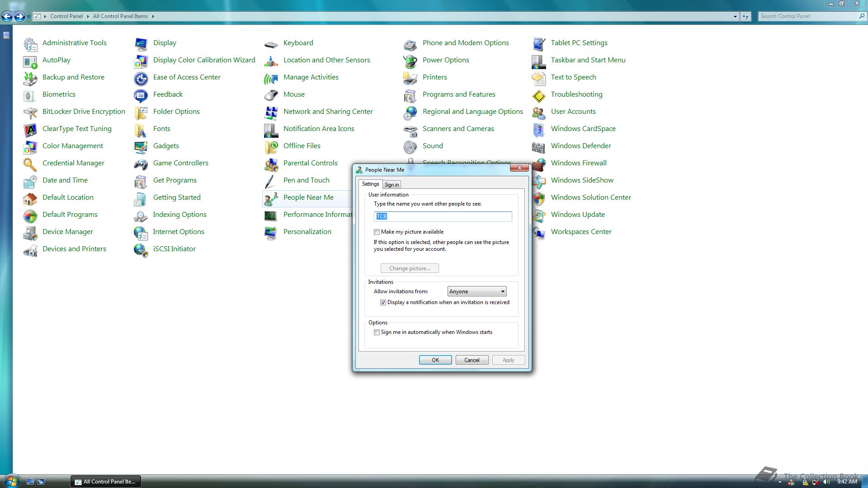Click All Control Panel Items breadcrumb
The height and width of the screenshot is (488, 868).
120,16
